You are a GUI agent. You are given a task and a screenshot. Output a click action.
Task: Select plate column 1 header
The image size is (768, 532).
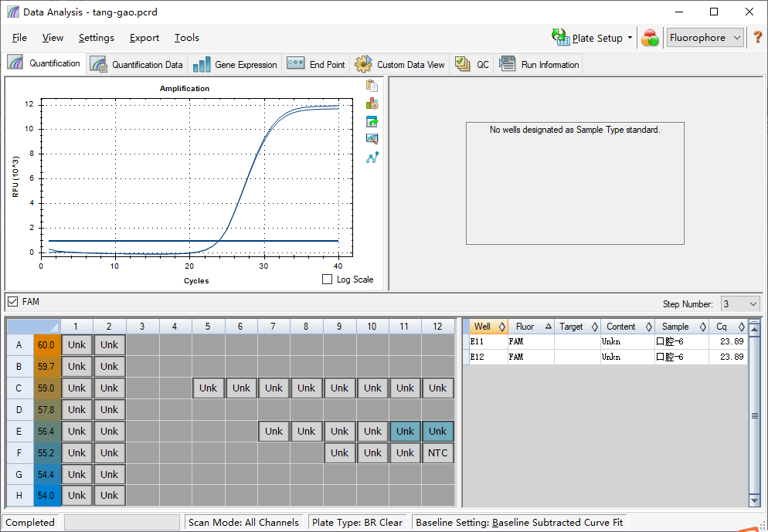(x=76, y=327)
